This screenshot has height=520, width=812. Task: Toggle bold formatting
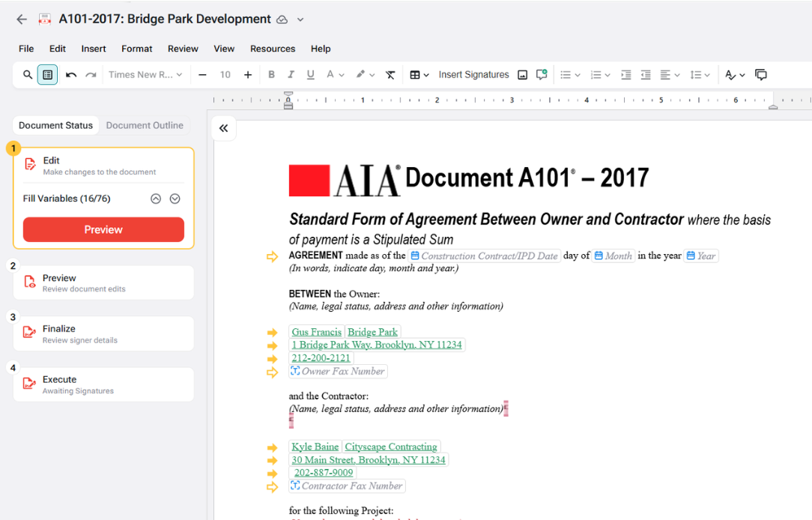pyautogui.click(x=271, y=75)
